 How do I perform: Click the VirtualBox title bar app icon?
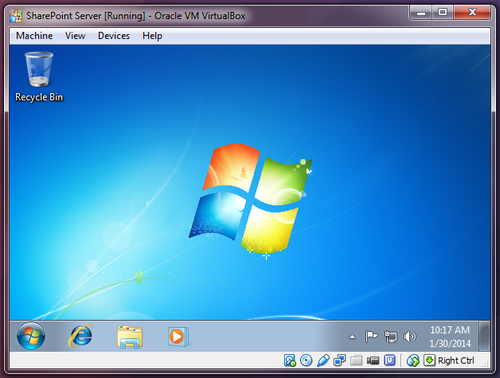point(16,16)
